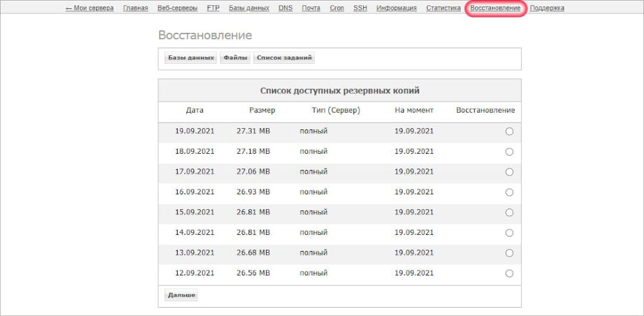Open the Поддержка link
Image resolution: width=644 pixels, height=316 pixels.
(x=547, y=8)
